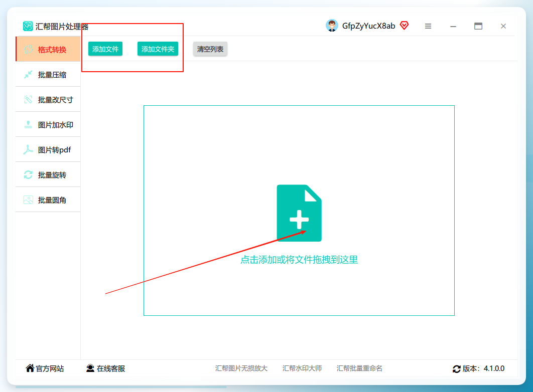Image resolution: width=533 pixels, height=392 pixels.
Task: Click the 图片加水印 stamp icon
Action: pos(28,124)
